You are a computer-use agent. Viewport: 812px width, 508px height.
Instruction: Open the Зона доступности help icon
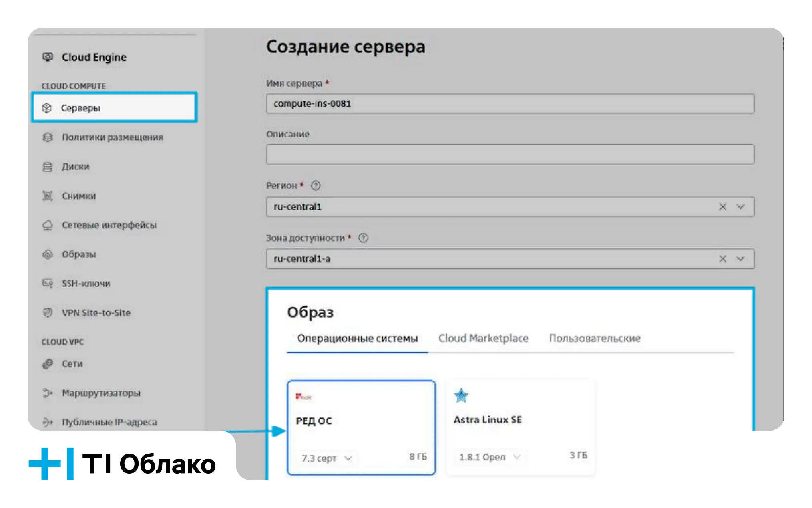coord(363,238)
